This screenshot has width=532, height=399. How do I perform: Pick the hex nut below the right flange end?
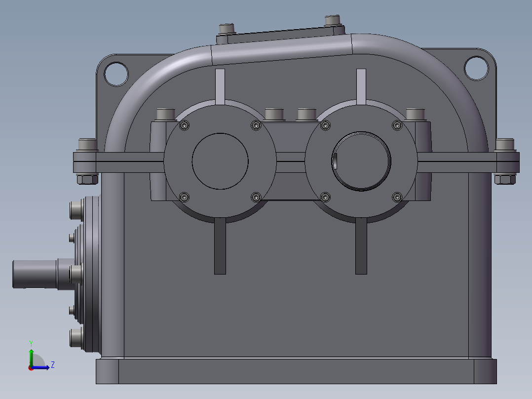tap(505, 179)
